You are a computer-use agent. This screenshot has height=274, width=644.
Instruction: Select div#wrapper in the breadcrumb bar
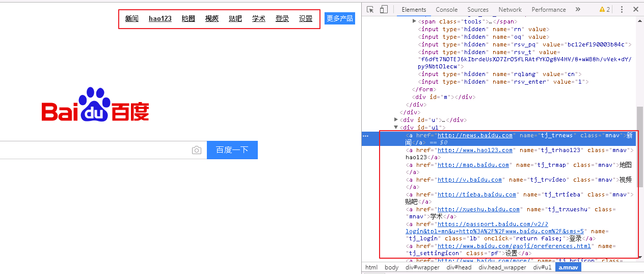point(421,267)
